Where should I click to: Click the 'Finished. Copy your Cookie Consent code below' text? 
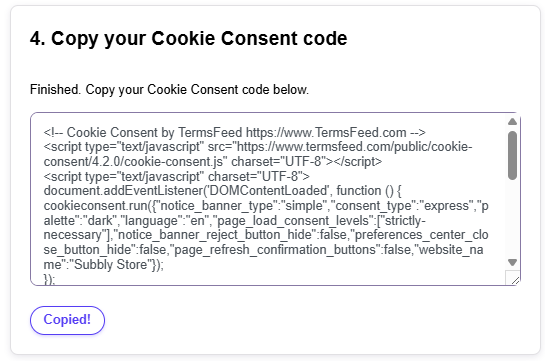(x=169, y=90)
